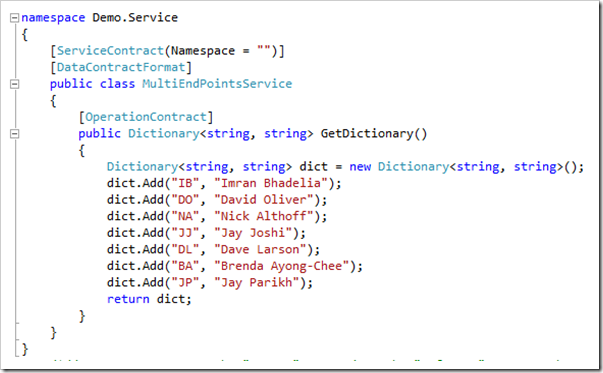The height and width of the screenshot is (373, 603).
Task: Collapse the MultiEndPointsService class outlining block
Action: [x=14, y=84]
